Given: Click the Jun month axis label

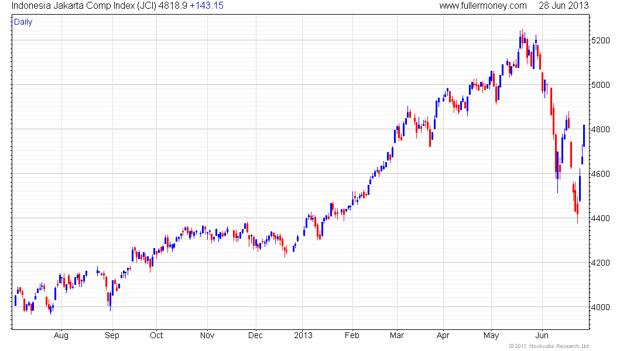Looking at the screenshot, I should click(x=542, y=335).
